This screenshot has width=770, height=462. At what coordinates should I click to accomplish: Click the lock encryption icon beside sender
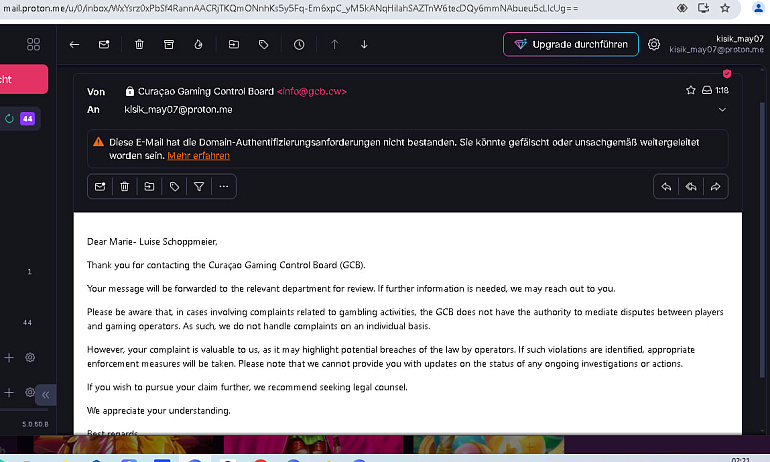click(x=130, y=91)
